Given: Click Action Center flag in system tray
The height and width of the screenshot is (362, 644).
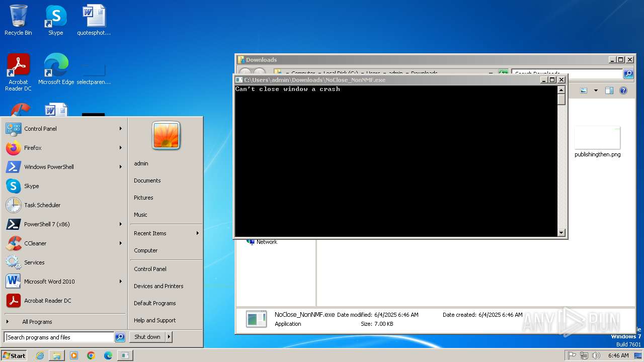Looking at the screenshot, I should [572, 355].
